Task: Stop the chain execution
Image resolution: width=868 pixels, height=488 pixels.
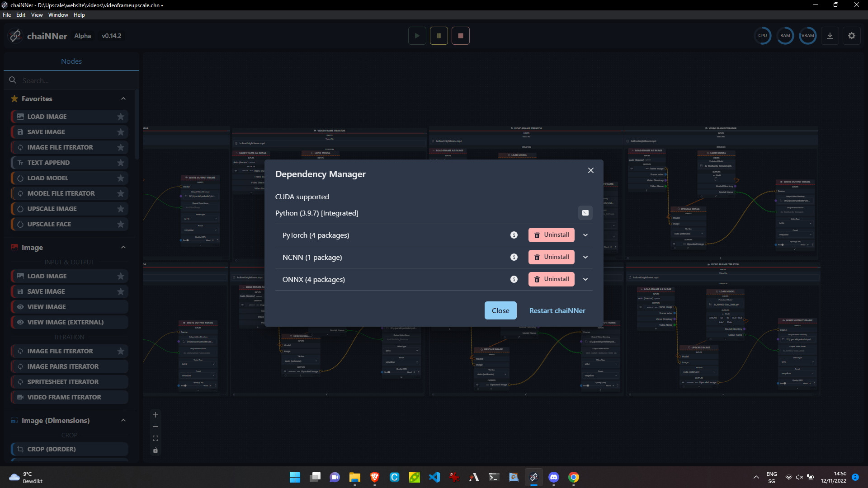Action: pyautogui.click(x=460, y=36)
